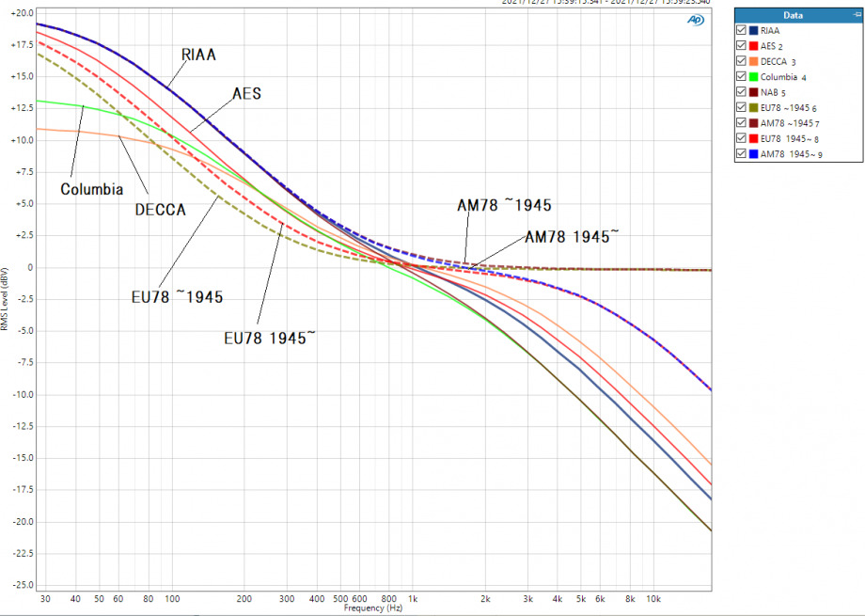Toggle the AM78 1945~ 9 legend checkbox
The height and width of the screenshot is (616, 865).
[x=742, y=154]
